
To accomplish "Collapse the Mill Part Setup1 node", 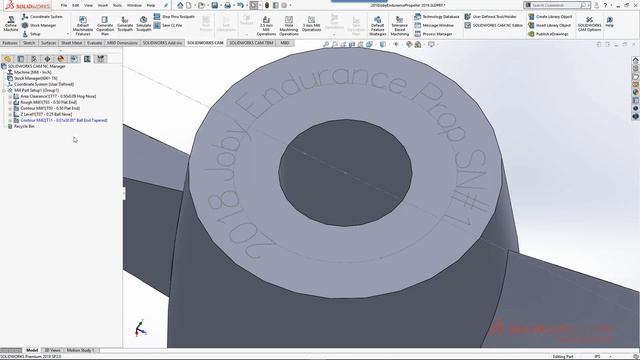I will (4, 91).
